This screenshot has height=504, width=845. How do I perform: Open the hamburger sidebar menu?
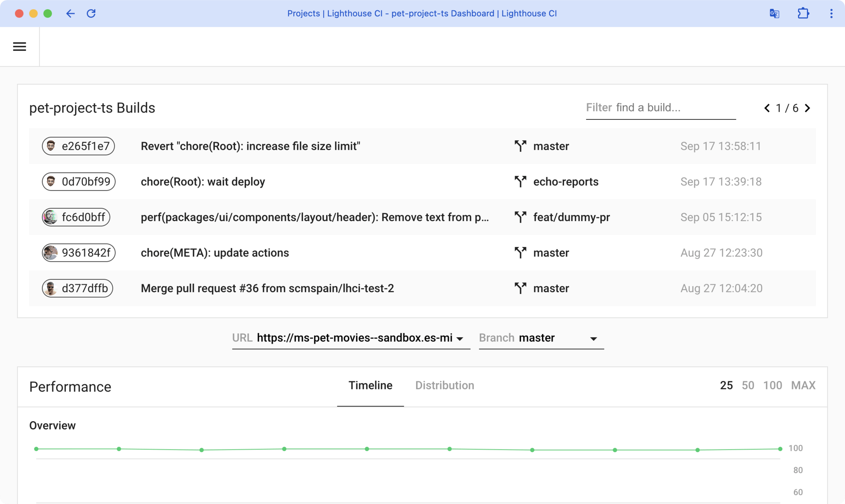click(19, 47)
